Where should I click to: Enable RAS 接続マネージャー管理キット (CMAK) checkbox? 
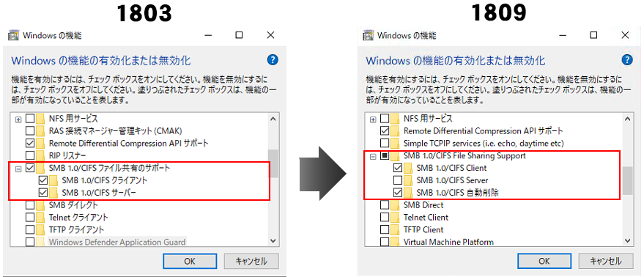tap(30, 131)
